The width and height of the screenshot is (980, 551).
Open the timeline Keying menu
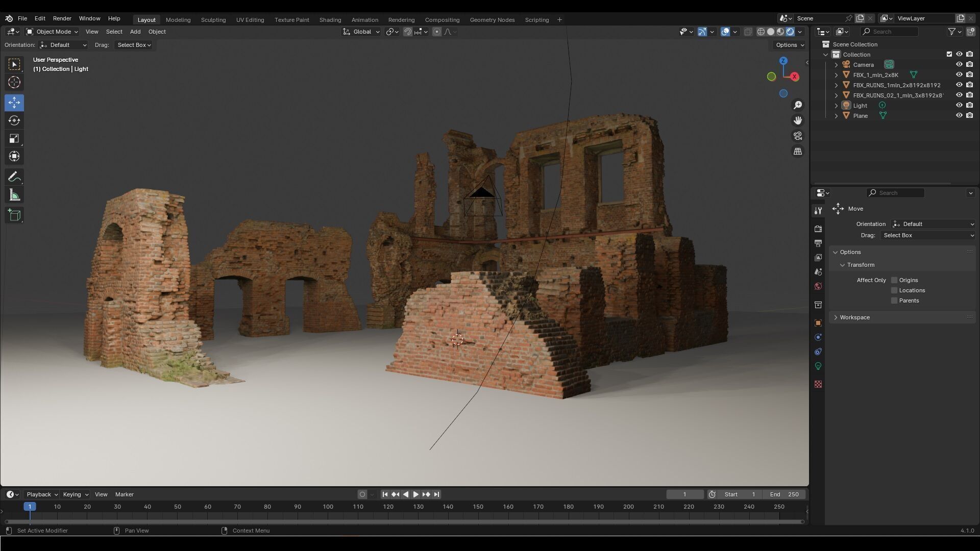75,494
